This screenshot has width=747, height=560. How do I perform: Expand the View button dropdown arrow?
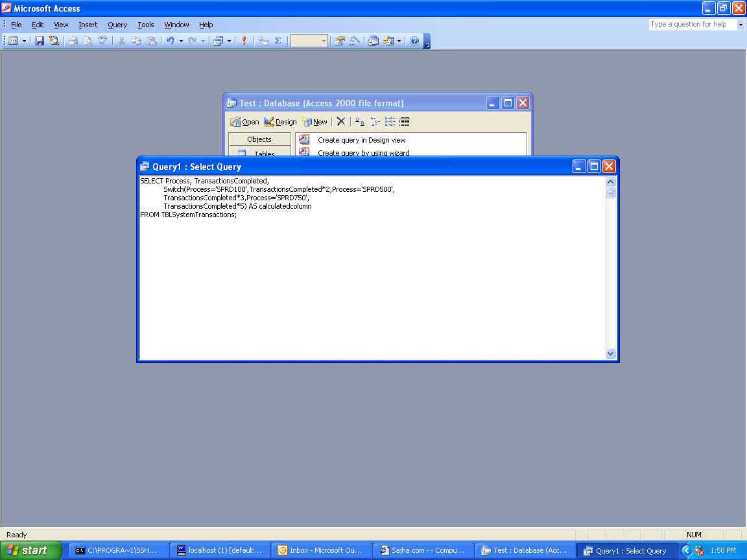(x=25, y=41)
